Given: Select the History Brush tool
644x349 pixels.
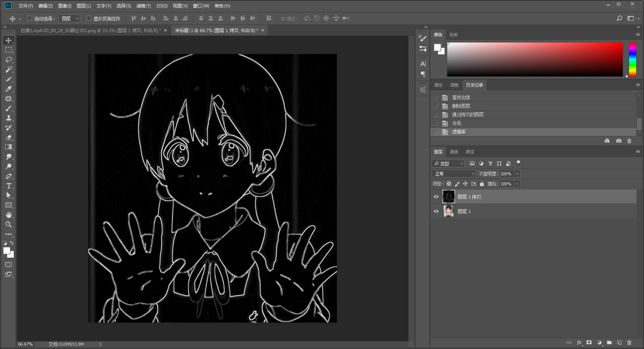Looking at the screenshot, I should (8, 128).
